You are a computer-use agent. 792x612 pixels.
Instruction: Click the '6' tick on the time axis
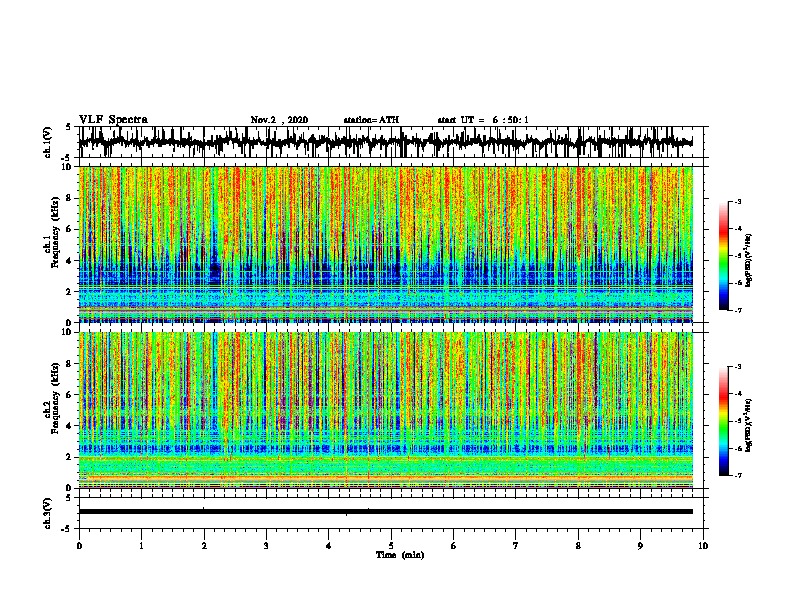coord(453,546)
